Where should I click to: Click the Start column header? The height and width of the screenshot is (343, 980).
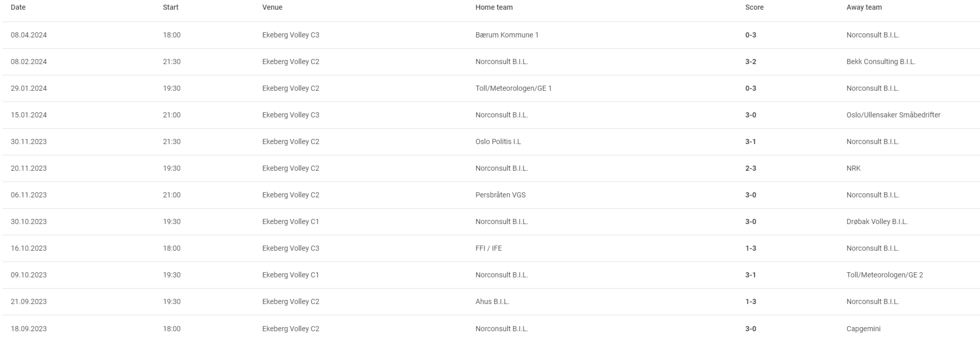click(171, 7)
